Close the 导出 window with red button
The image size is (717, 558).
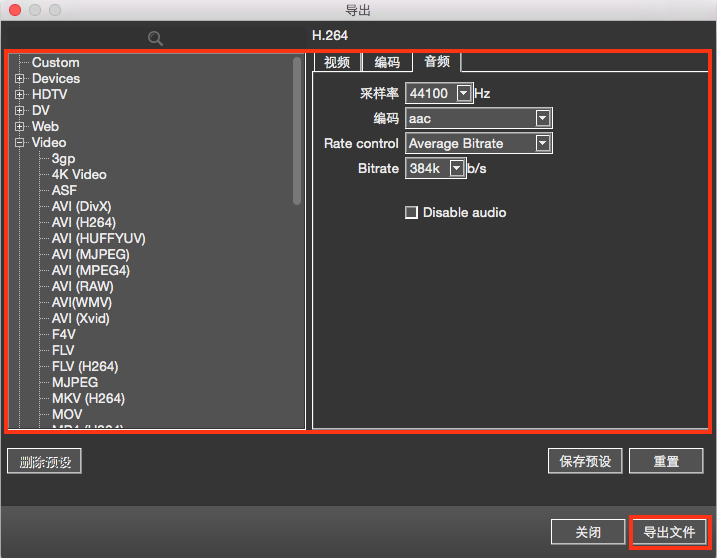click(x=15, y=10)
